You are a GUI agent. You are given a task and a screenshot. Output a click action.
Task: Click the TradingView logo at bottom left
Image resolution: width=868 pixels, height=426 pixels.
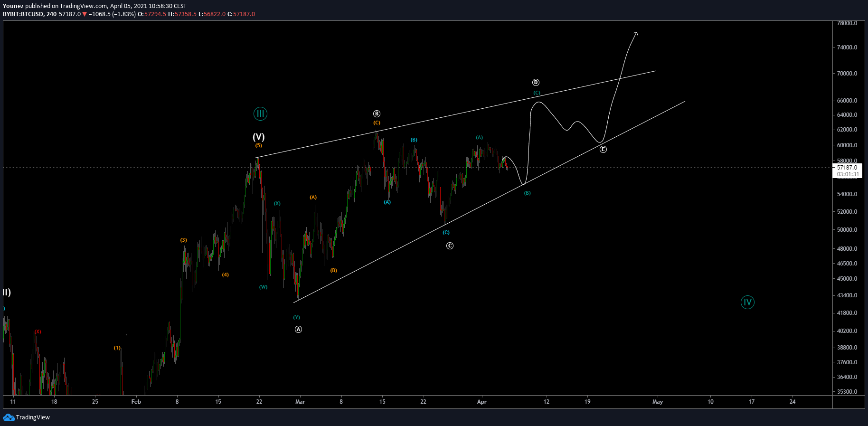pos(26,417)
